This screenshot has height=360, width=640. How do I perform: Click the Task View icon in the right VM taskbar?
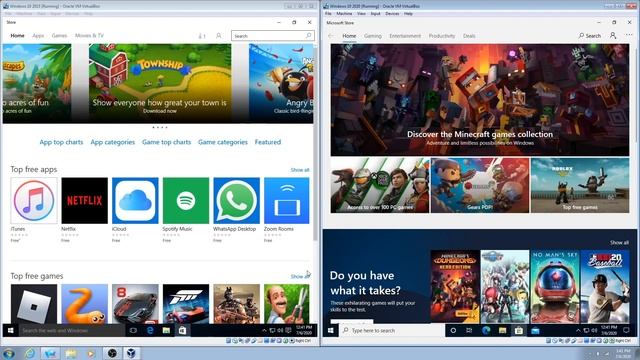tap(469, 330)
